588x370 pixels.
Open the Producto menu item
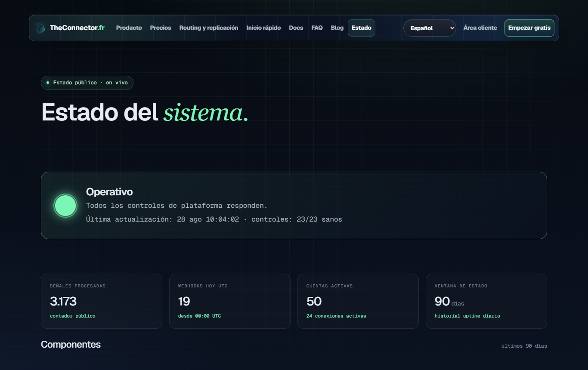coord(129,28)
